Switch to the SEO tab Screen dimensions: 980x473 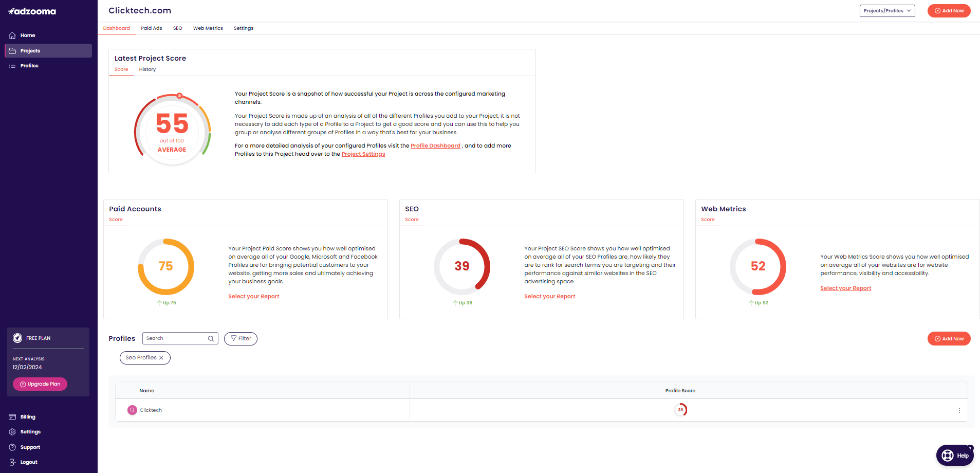coord(178,28)
